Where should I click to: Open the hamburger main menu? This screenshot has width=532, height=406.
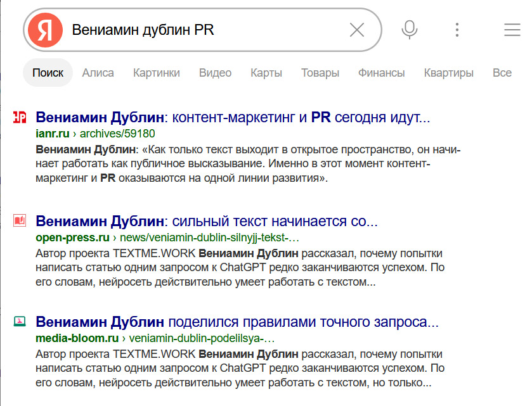pyautogui.click(x=511, y=30)
